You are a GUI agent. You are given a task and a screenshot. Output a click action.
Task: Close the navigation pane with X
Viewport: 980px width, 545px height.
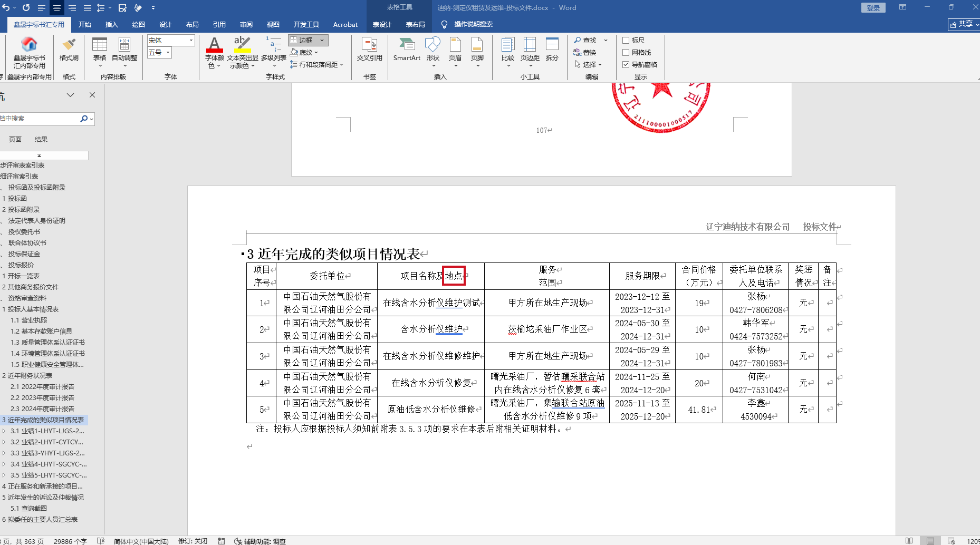point(92,95)
